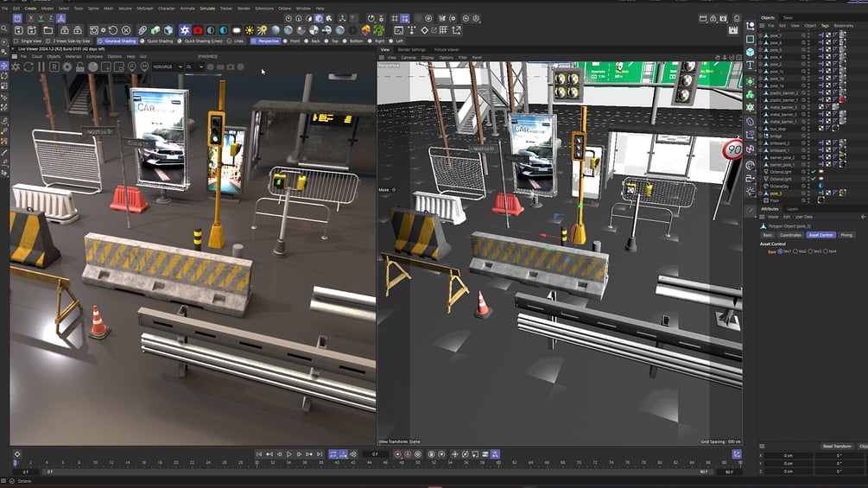
Task: Select the tex4 radio button
Action: 826,251
